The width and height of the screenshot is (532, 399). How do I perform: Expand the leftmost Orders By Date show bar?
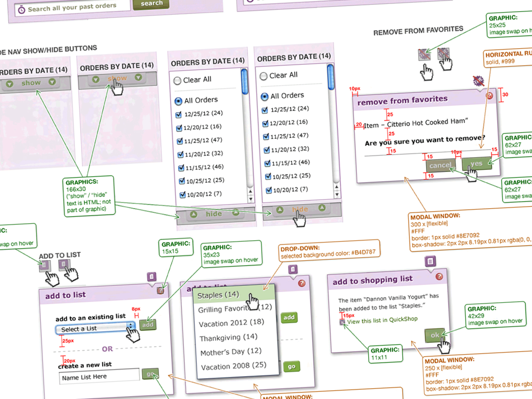coord(31,83)
